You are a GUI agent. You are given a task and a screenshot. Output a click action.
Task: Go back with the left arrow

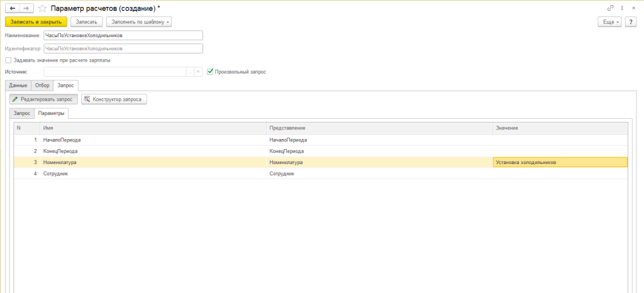pyautogui.click(x=13, y=8)
